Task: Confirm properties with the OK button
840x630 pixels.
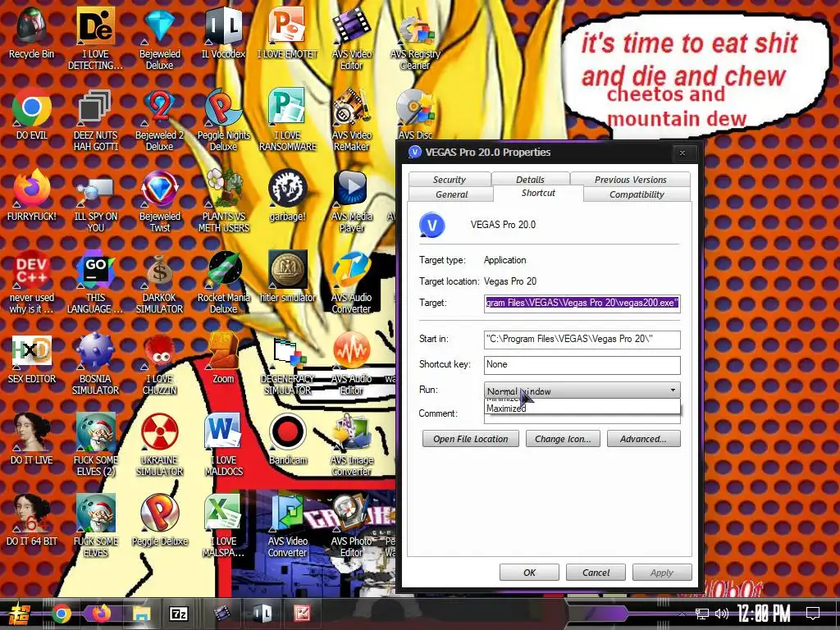Action: coord(529,572)
